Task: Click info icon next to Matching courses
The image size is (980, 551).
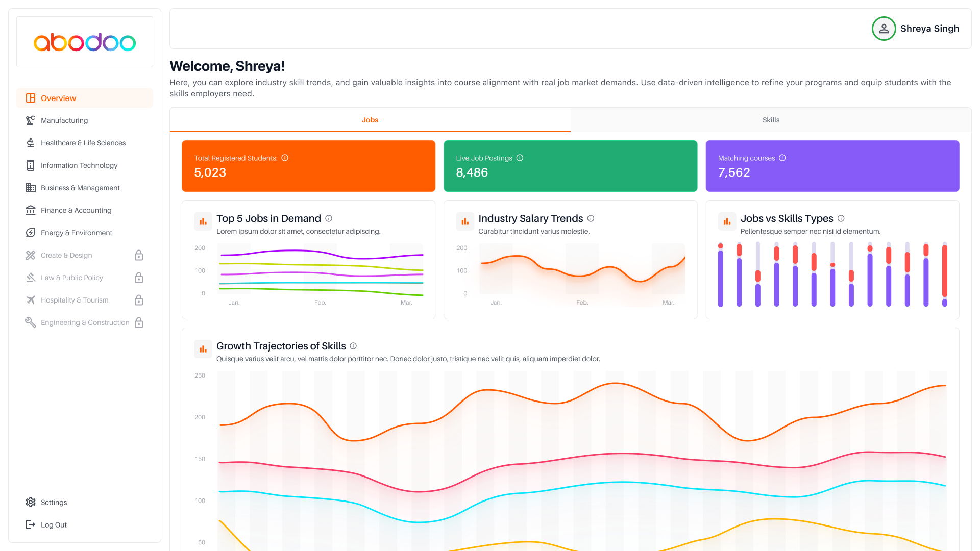Action: 782,158
